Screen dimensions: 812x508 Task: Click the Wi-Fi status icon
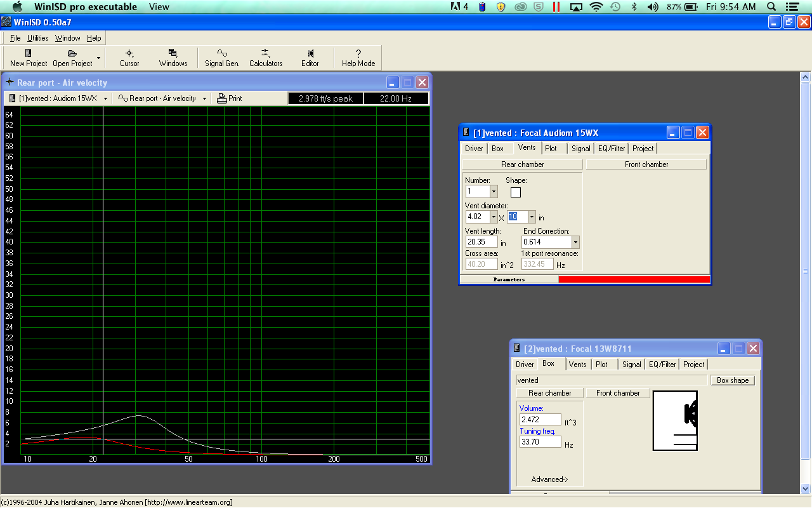point(596,7)
